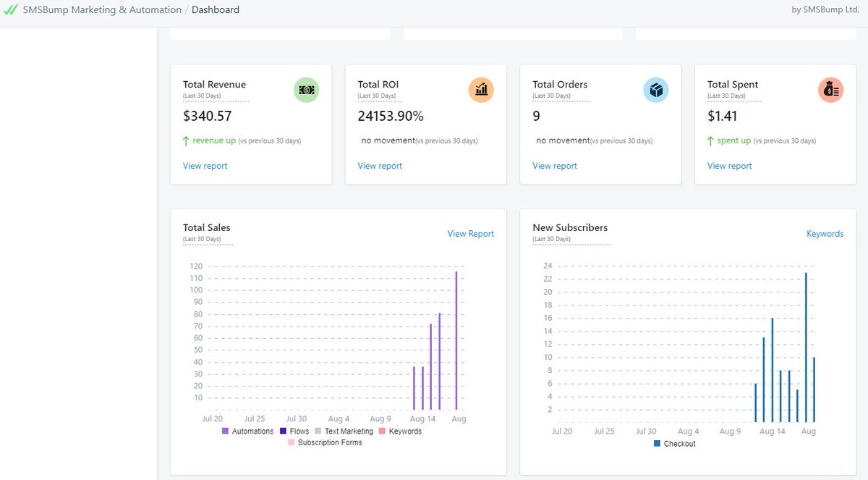868x480 pixels.
Task: Click the Total ROI chart icon
Action: [481, 90]
